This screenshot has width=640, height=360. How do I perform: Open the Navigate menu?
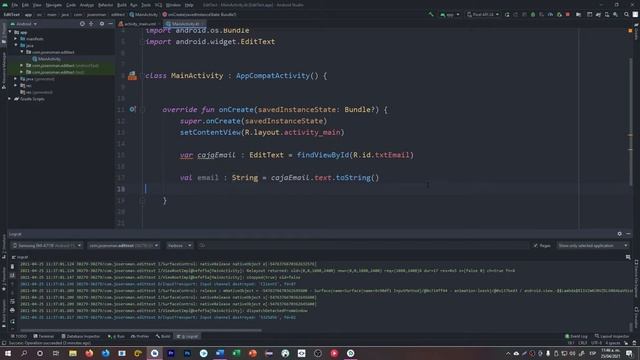click(x=53, y=5)
